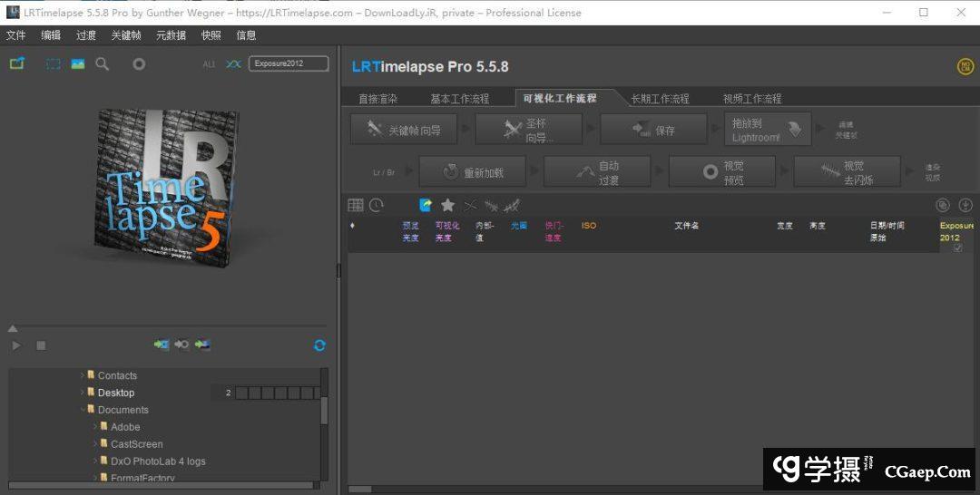Image resolution: width=980 pixels, height=495 pixels.
Task: Click the 重新加载 button
Action: tap(473, 171)
